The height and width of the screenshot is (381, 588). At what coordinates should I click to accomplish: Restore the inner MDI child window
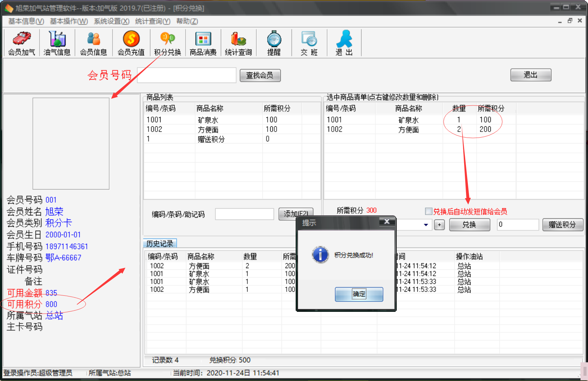(x=570, y=21)
